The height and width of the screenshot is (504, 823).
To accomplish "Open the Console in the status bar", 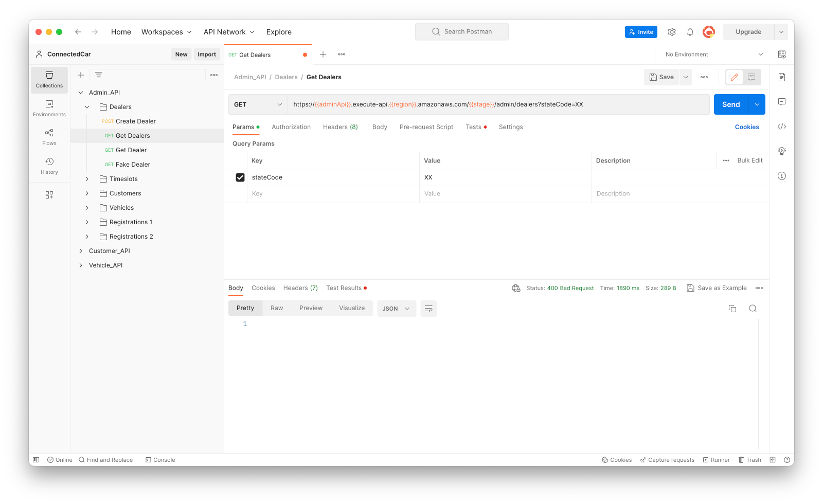I will [160, 460].
